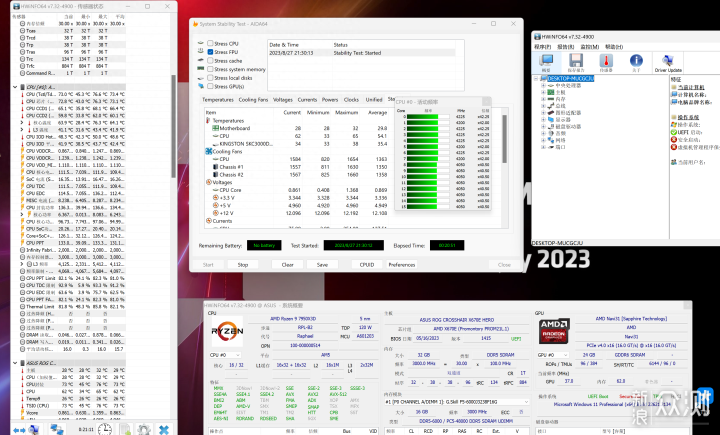720x435 pixels.
Task: Switch to the Currents tab
Action: (307, 100)
